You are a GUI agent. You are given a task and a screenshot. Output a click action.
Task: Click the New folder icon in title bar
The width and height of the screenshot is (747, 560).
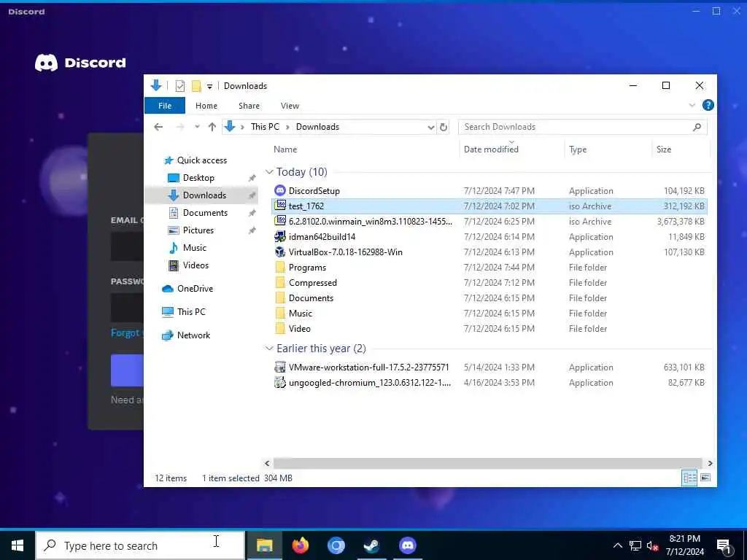196,86
